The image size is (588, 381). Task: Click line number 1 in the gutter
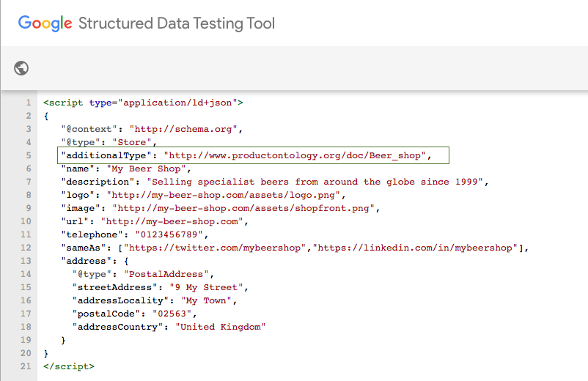point(28,103)
